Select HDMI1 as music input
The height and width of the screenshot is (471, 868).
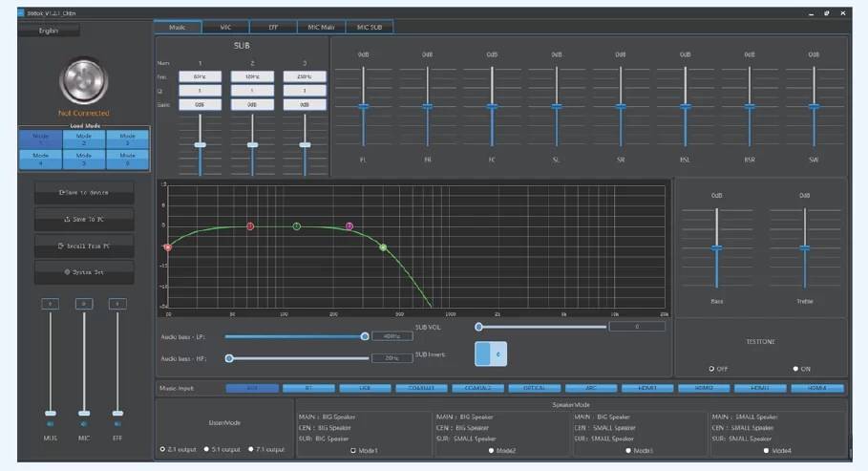647,389
